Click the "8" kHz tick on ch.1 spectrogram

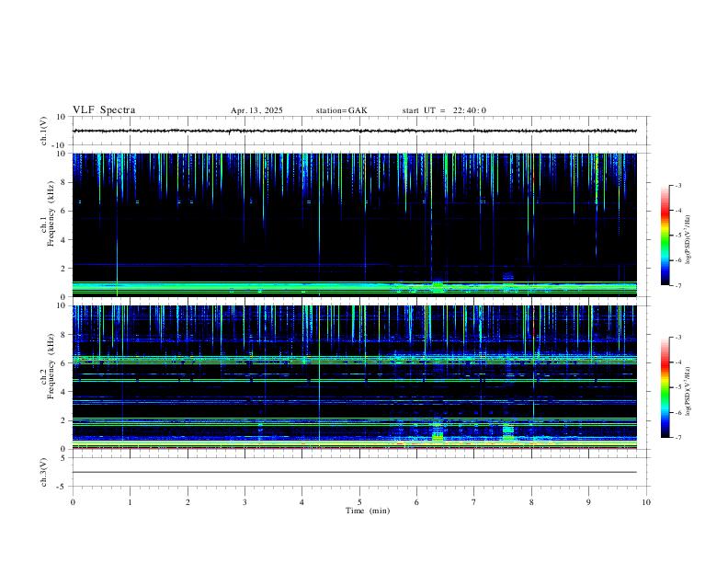63,182
